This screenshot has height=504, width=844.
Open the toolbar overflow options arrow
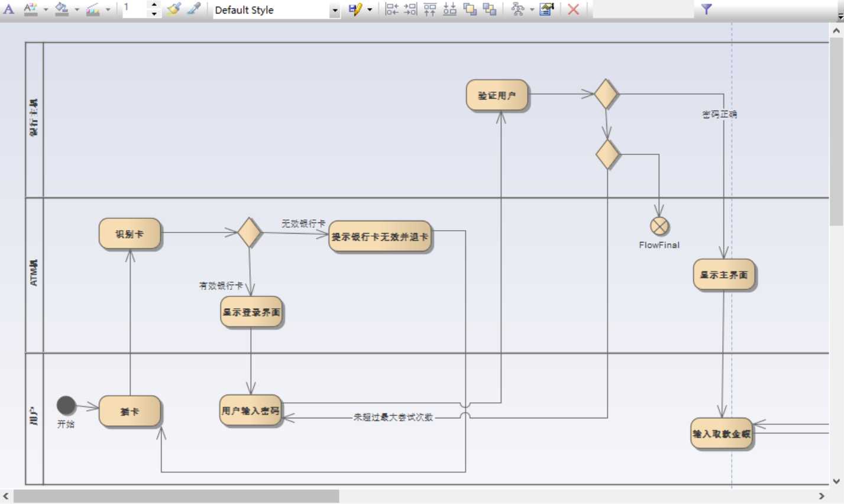(x=840, y=16)
